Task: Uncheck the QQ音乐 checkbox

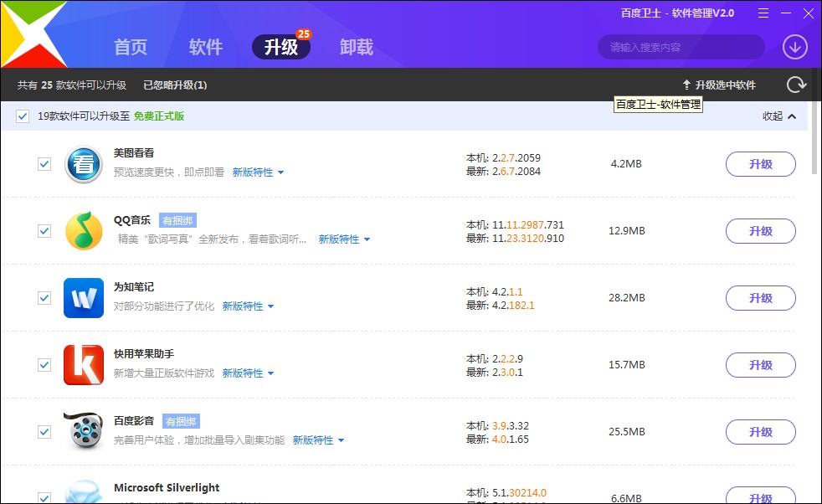Action: (44, 231)
